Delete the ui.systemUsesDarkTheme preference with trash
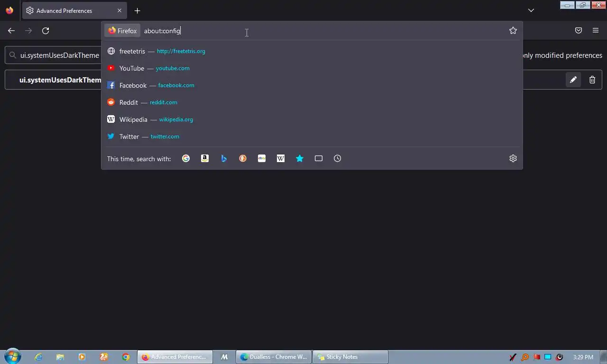This screenshot has width=607, height=364. point(592,80)
